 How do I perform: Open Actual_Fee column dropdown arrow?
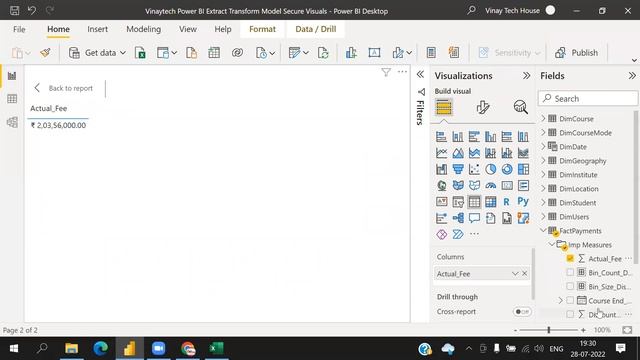pos(515,273)
